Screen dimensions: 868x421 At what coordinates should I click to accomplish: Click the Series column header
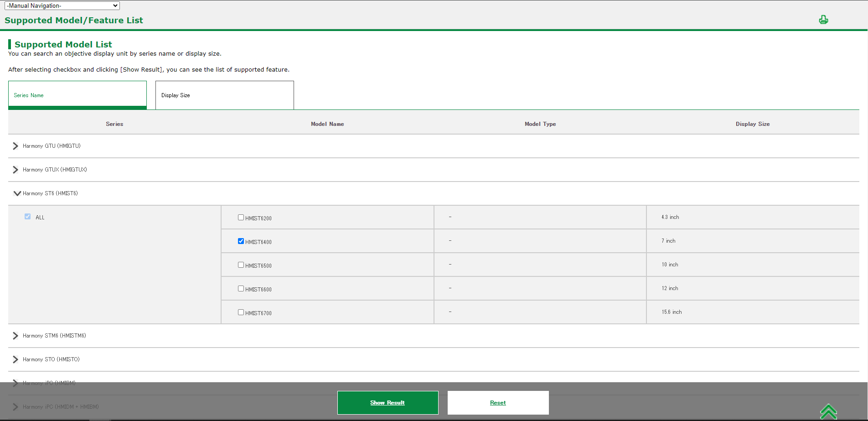coord(114,124)
